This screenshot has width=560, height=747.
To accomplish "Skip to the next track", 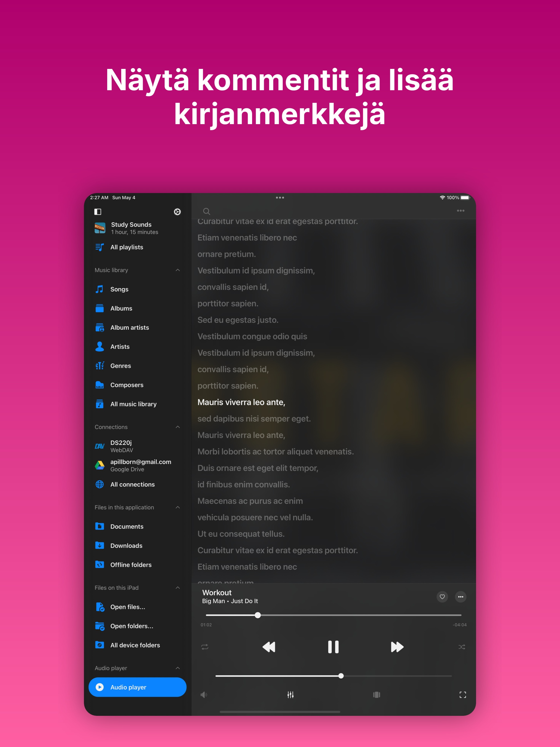I will (x=397, y=647).
